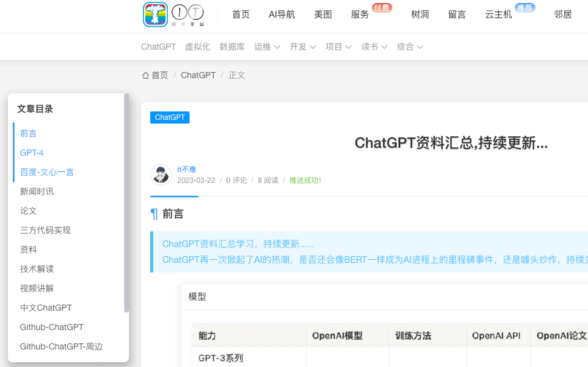Viewport: 588px width, 367px height.
Task: Click the 0 评论 link
Action: click(236, 180)
